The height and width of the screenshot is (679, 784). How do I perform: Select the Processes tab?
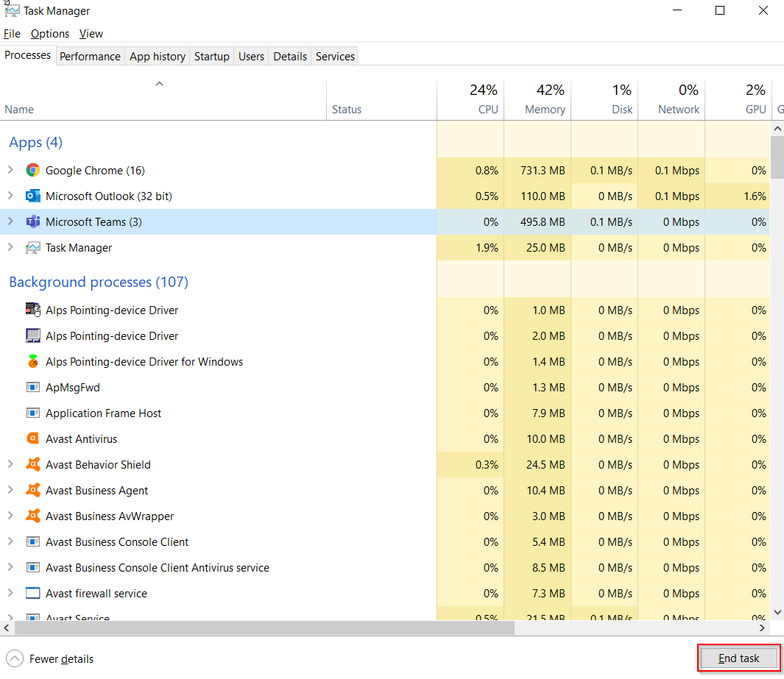(27, 55)
